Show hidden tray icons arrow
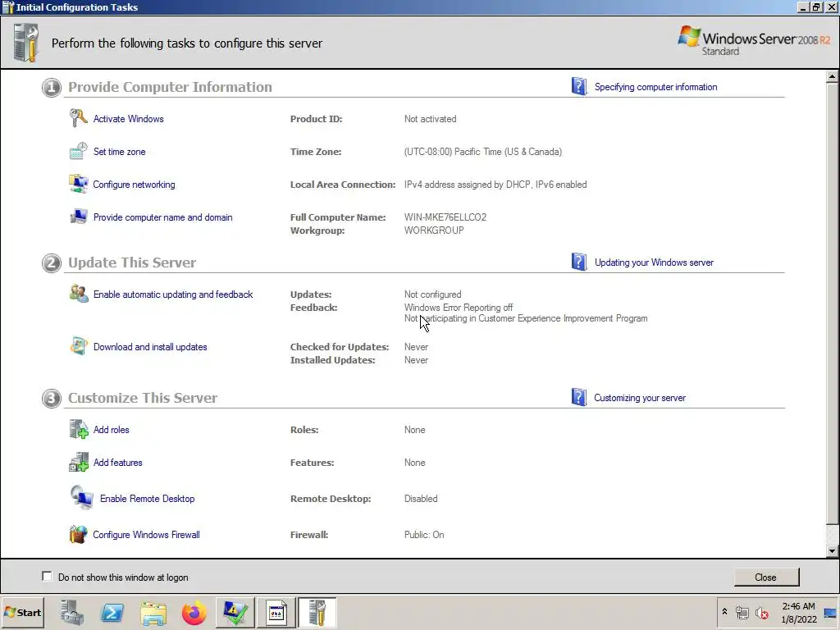The height and width of the screenshot is (630, 840). pyautogui.click(x=724, y=612)
